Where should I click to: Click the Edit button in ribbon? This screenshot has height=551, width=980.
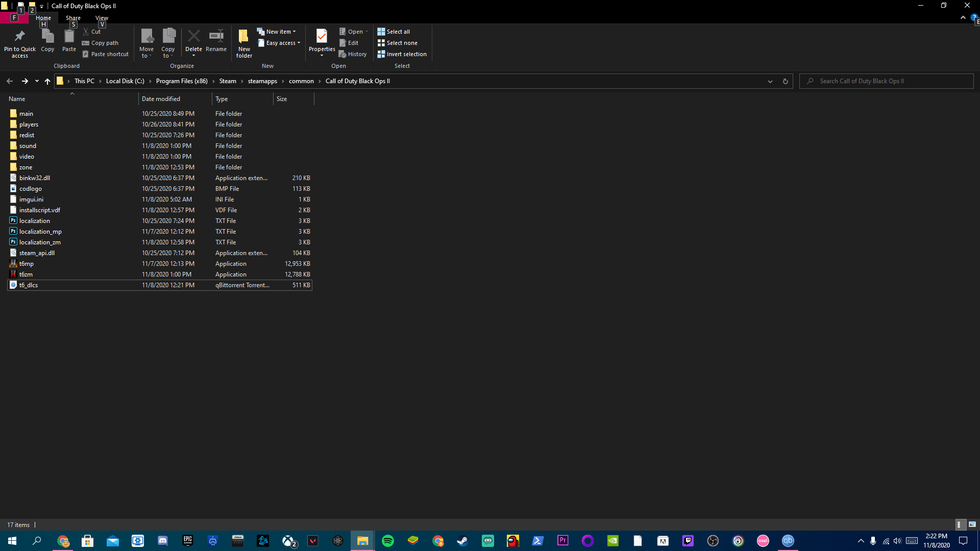pyautogui.click(x=349, y=43)
